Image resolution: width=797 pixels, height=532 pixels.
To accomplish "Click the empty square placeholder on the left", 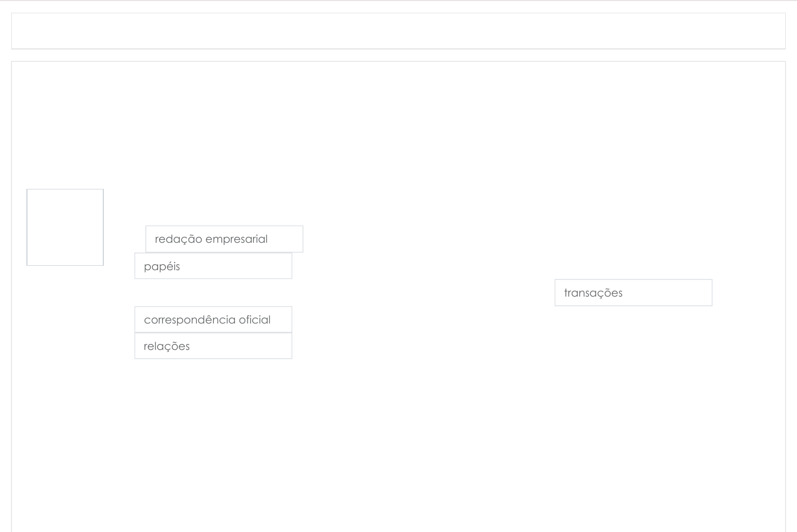I will pos(65,227).
